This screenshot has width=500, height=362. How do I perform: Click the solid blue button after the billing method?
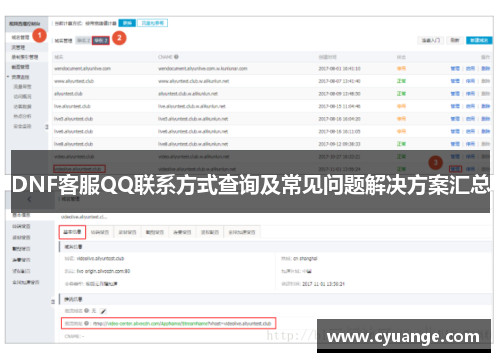(x=127, y=23)
